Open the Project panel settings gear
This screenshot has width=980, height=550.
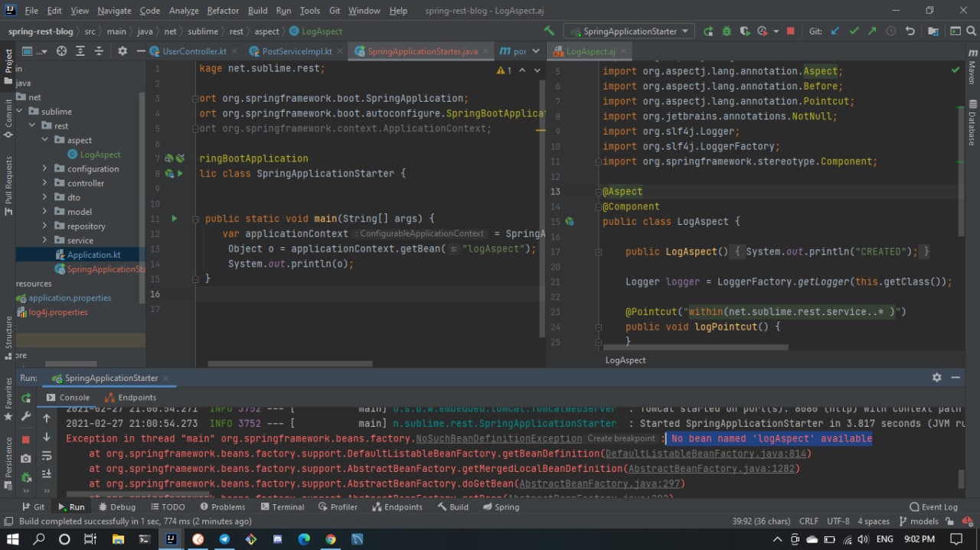coord(122,51)
